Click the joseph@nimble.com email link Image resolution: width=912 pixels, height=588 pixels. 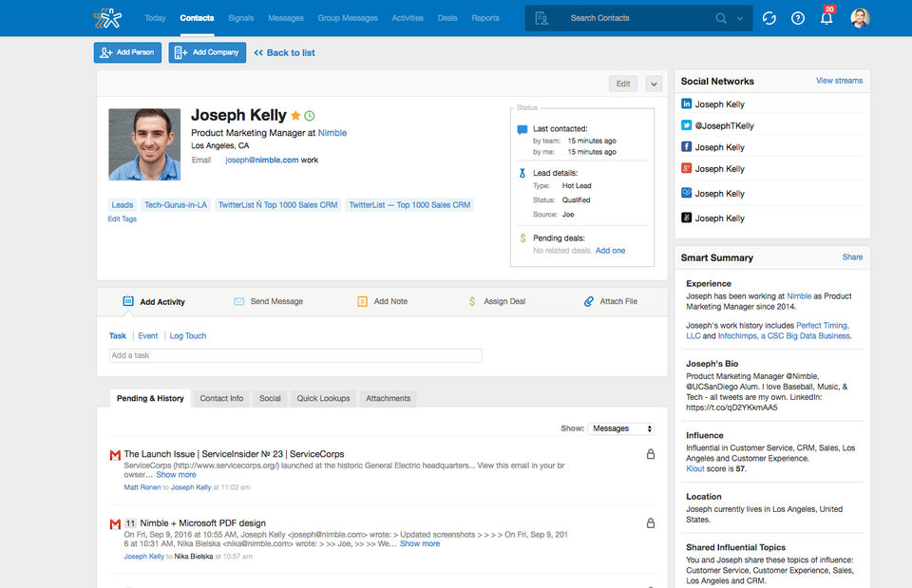[x=262, y=160]
